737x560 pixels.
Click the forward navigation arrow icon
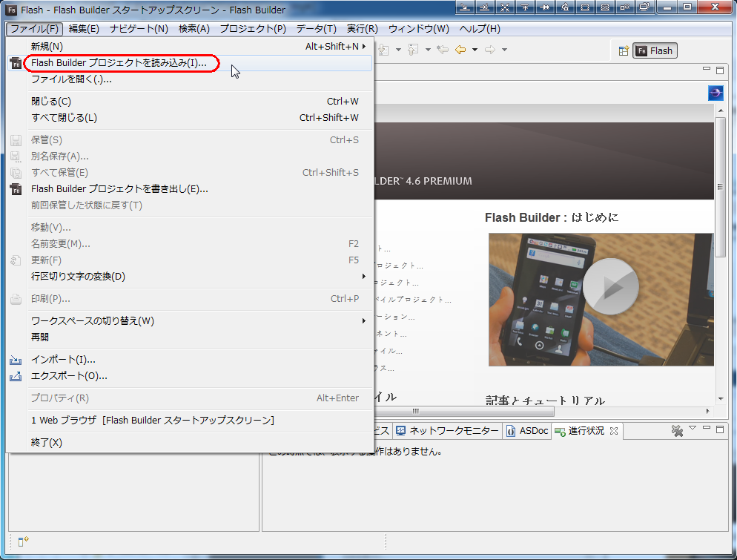point(490,50)
